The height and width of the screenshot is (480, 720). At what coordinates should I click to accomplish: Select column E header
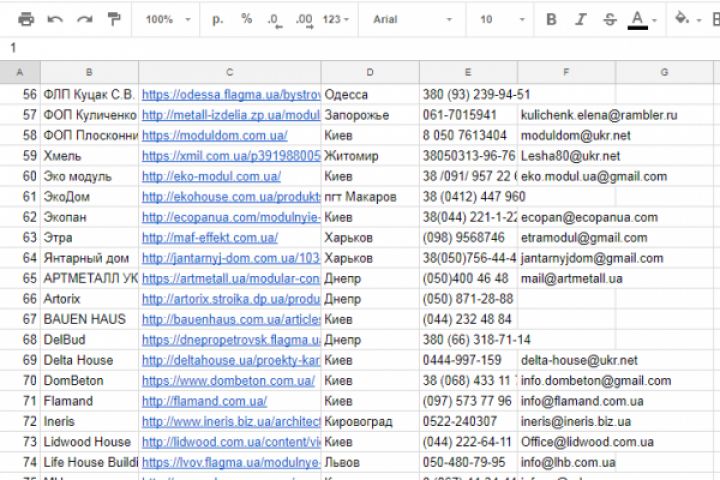point(468,72)
